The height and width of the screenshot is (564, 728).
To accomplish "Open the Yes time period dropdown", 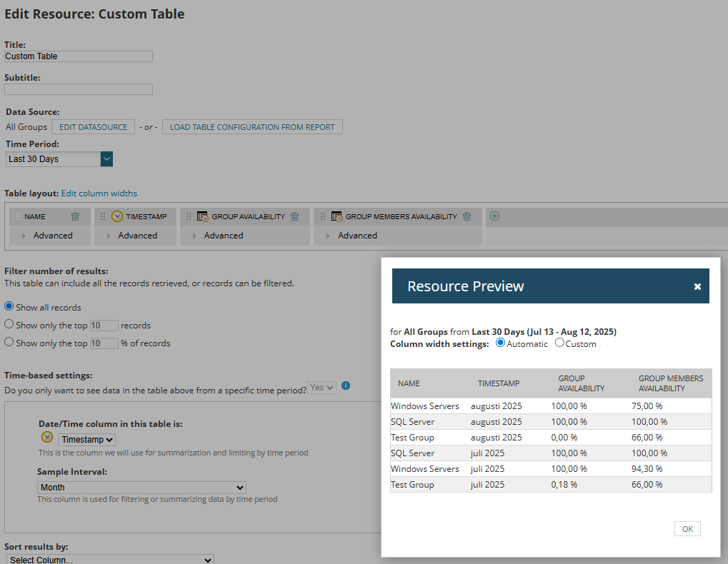I will coord(321,387).
